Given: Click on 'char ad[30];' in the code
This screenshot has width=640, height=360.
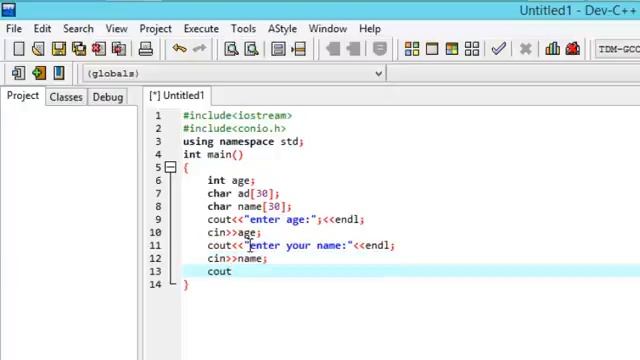Looking at the screenshot, I should (244, 193).
